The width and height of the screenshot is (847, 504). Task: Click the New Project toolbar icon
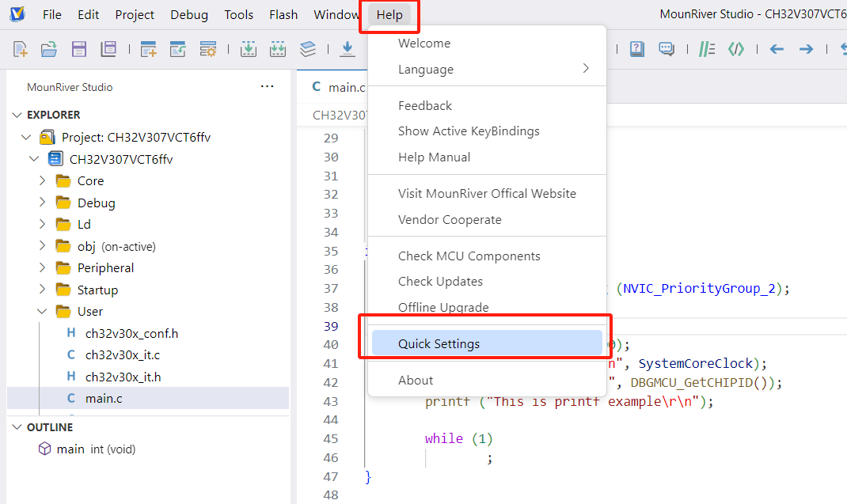point(148,49)
